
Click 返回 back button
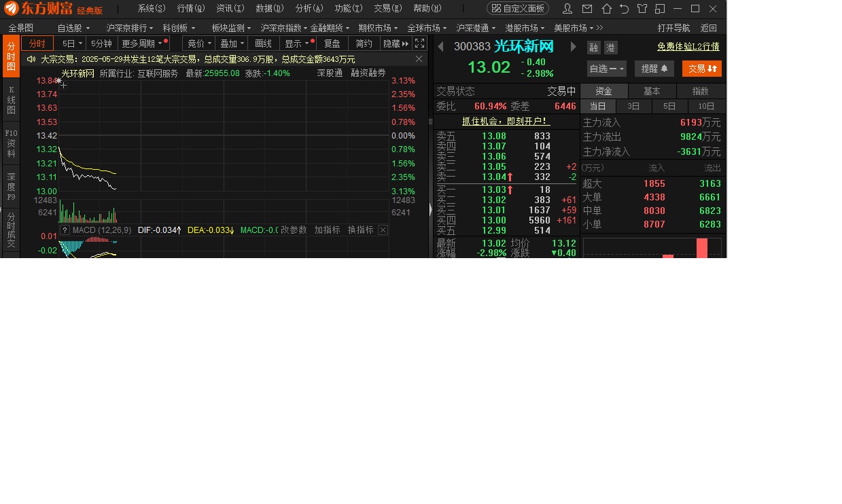[709, 28]
